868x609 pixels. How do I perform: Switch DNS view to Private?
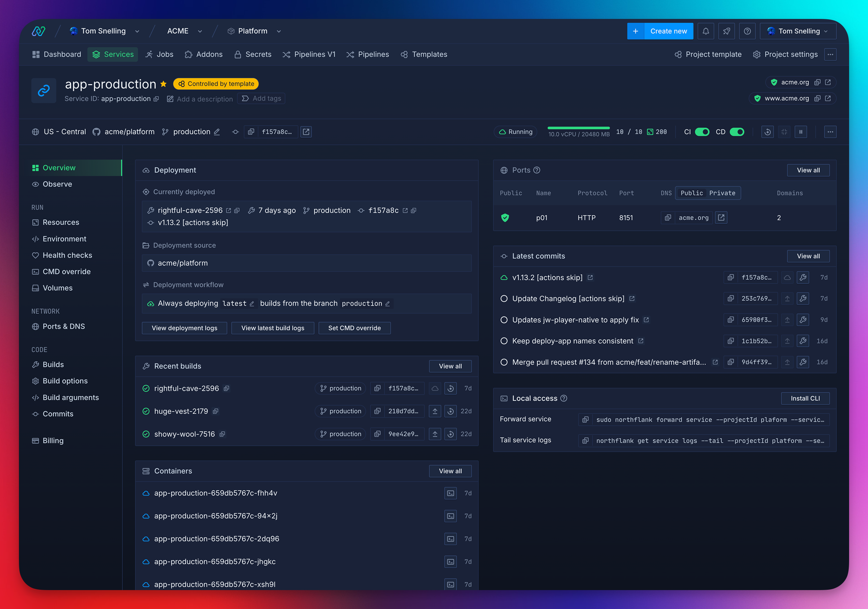(722, 193)
